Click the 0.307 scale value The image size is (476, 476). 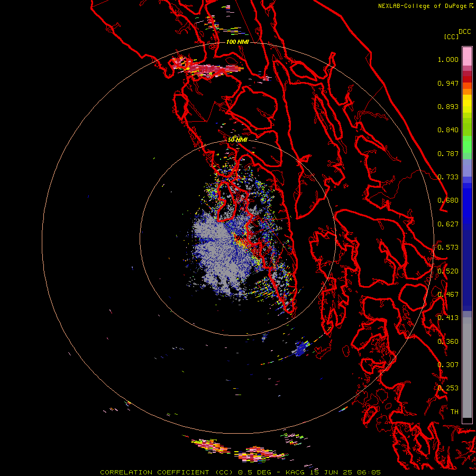click(448, 365)
